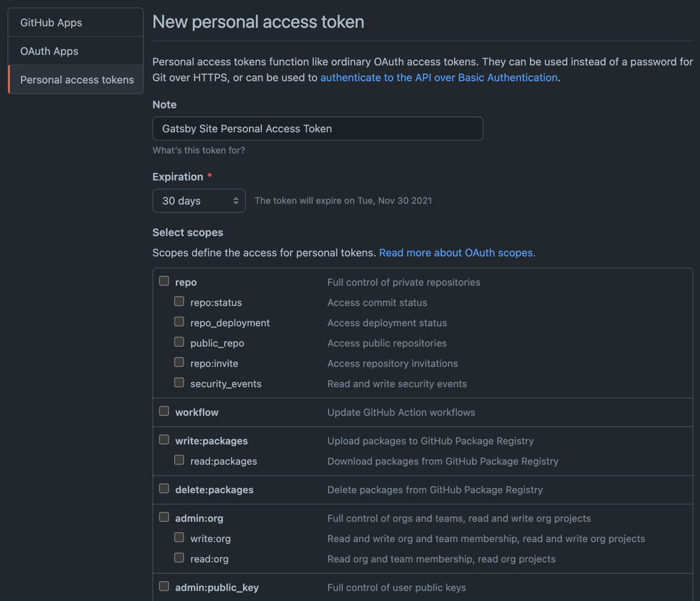Enable the admin:org scope

tap(164, 517)
